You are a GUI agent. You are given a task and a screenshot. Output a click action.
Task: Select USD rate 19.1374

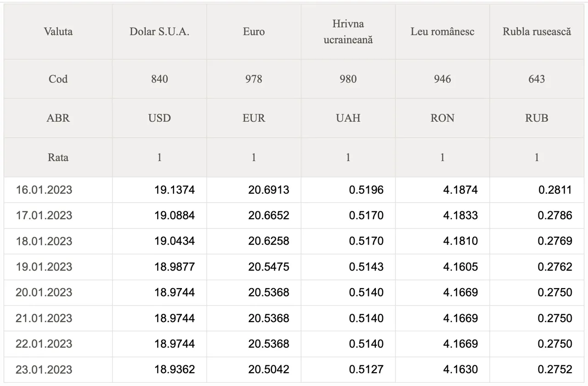175,190
